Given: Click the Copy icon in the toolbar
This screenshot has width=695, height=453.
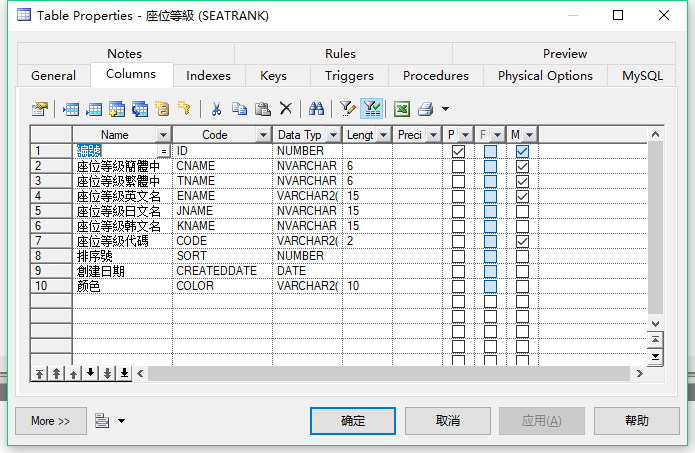Looking at the screenshot, I should pyautogui.click(x=239, y=109).
